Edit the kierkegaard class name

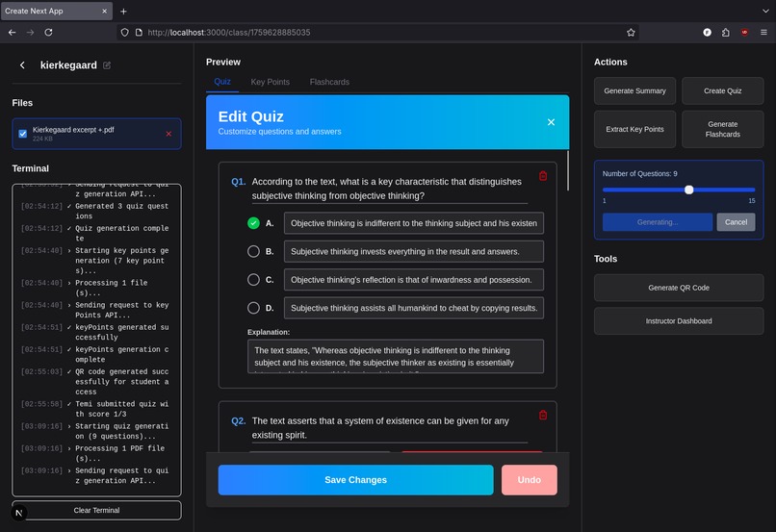click(107, 65)
